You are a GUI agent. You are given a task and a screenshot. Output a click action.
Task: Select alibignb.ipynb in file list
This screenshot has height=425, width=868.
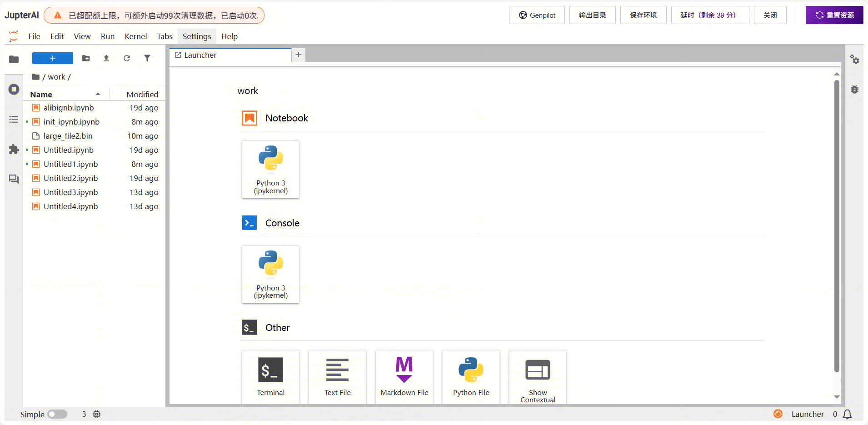pos(95,108)
